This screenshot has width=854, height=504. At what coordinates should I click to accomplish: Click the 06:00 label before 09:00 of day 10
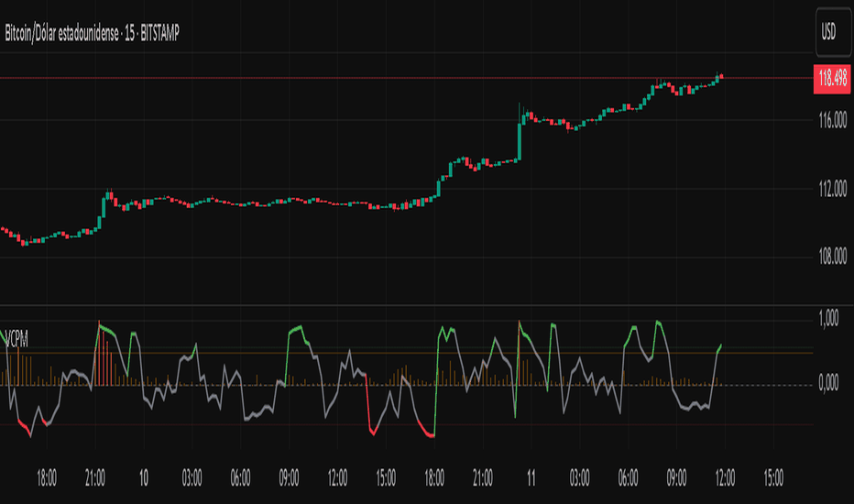pos(240,478)
